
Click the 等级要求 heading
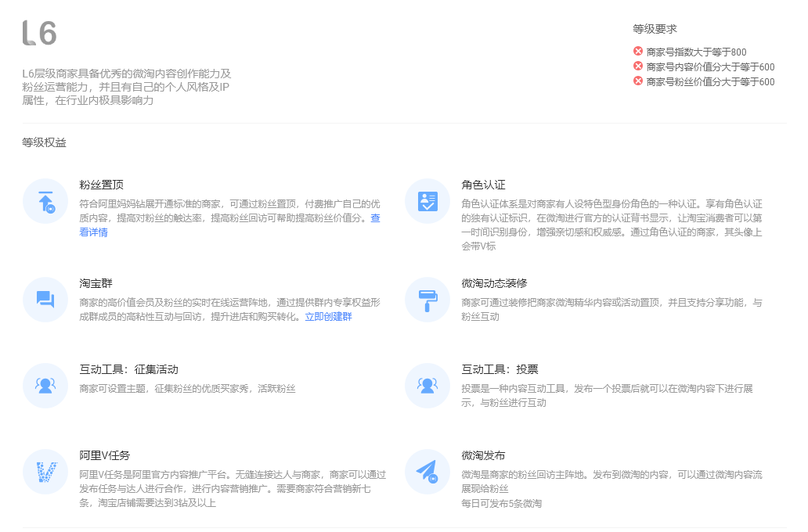pos(655,29)
